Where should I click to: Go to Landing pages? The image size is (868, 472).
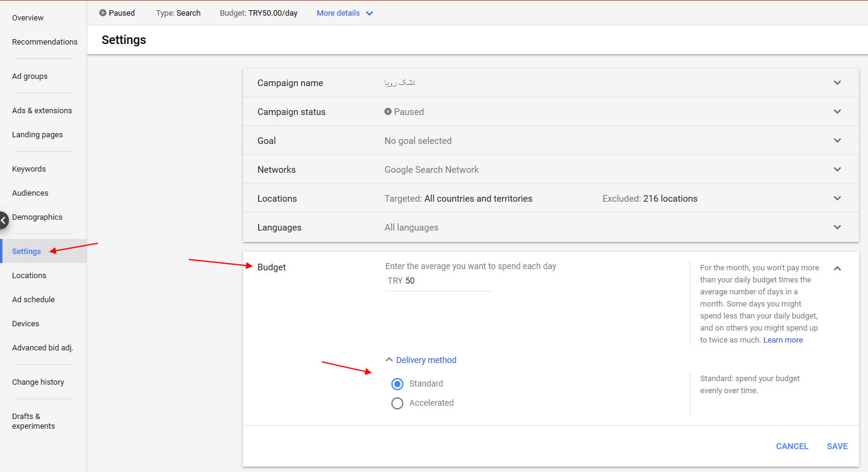point(37,135)
